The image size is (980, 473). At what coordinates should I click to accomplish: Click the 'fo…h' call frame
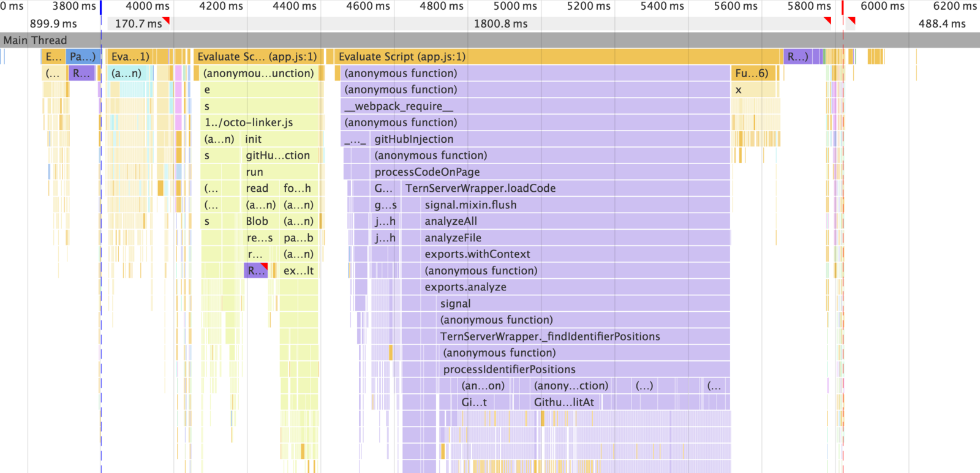(x=299, y=188)
